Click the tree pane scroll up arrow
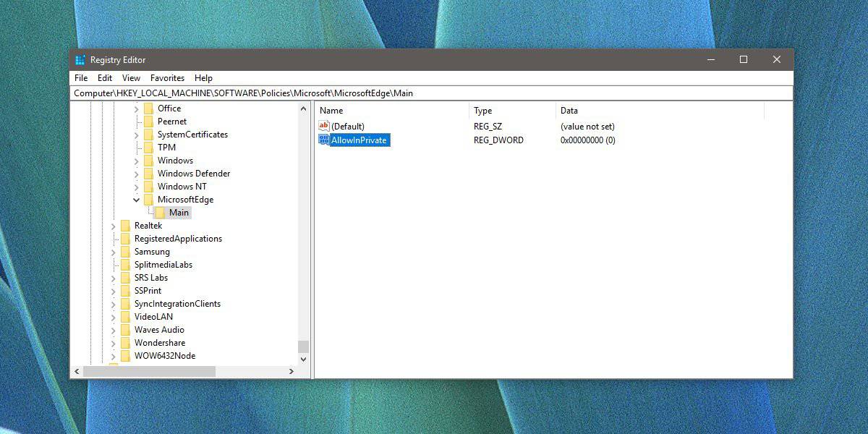This screenshot has width=868, height=434. (x=304, y=109)
